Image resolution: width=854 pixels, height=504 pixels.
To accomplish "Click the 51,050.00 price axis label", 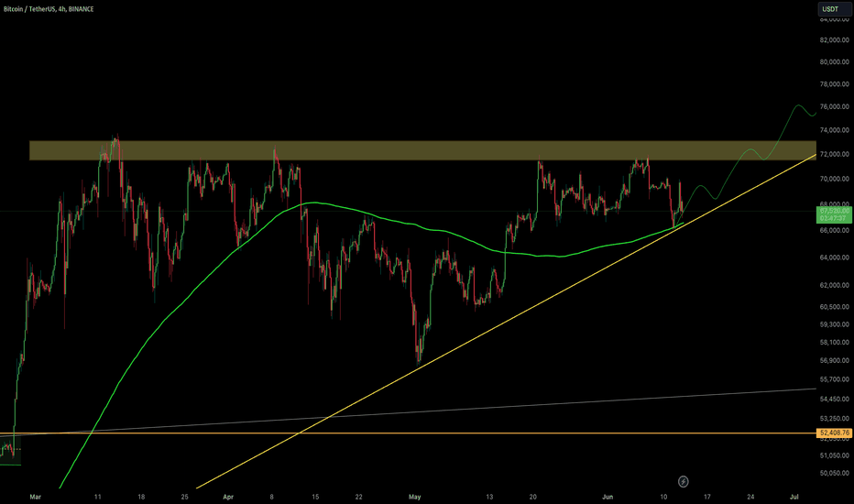I will 835,455.
